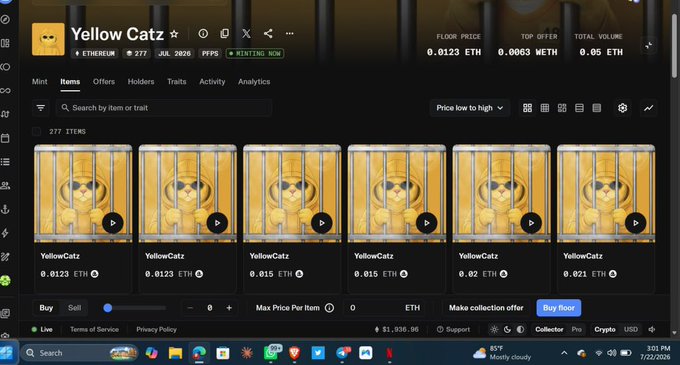Open first YellowCatz card priced 0.0123 ETH
The image size is (680, 365).
click(83, 218)
